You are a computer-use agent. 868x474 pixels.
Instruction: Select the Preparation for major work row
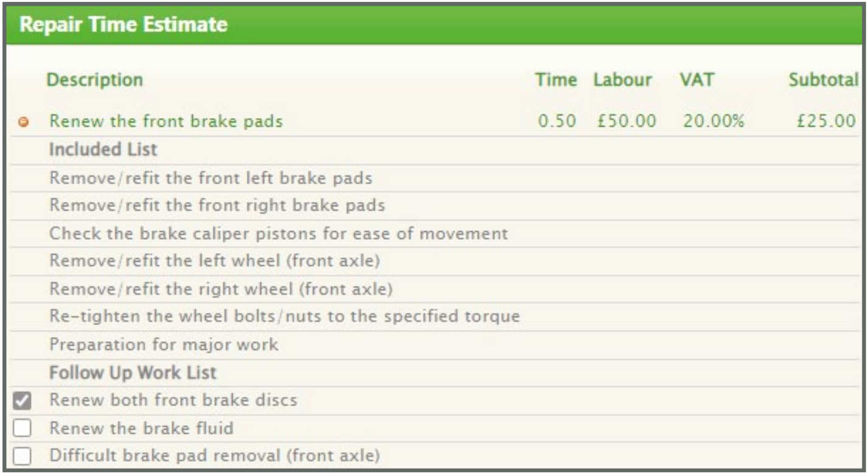tap(164, 344)
